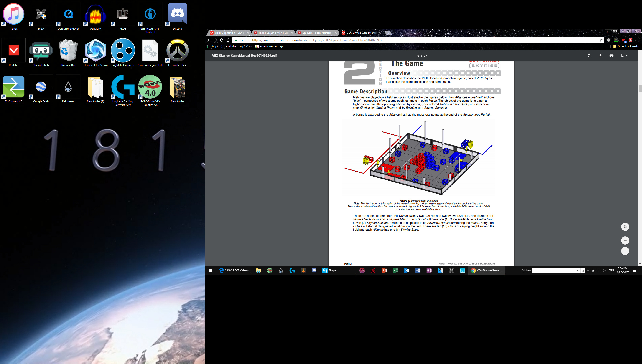The image size is (642, 364).
Task: Download the Skyrise game manual PDF
Action: point(601,56)
